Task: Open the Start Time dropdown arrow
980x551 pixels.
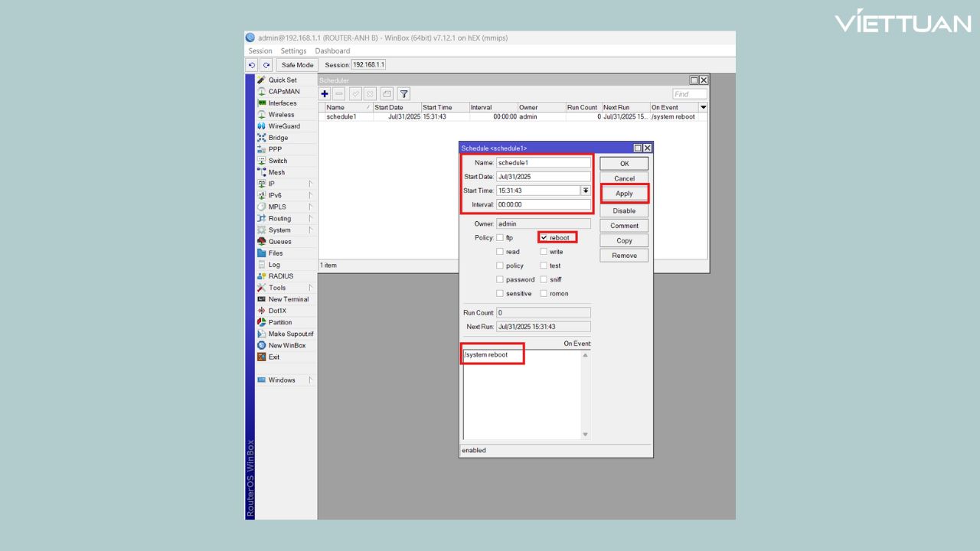Action: tap(586, 191)
